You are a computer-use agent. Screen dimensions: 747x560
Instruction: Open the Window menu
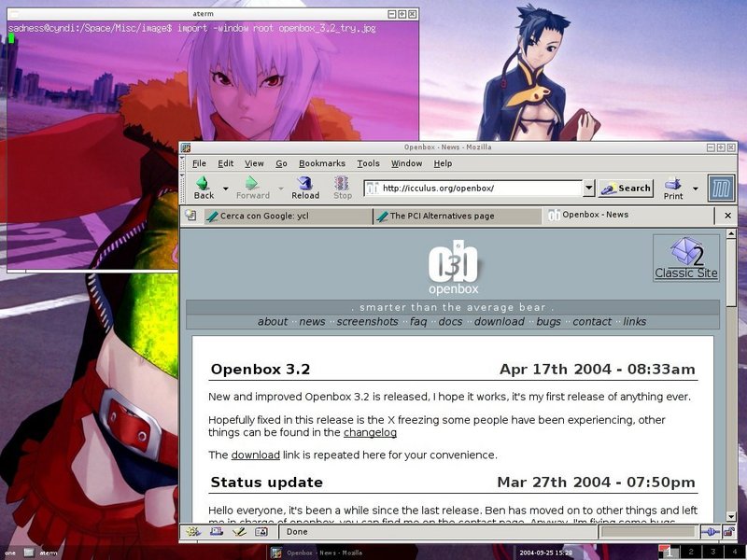tap(406, 163)
